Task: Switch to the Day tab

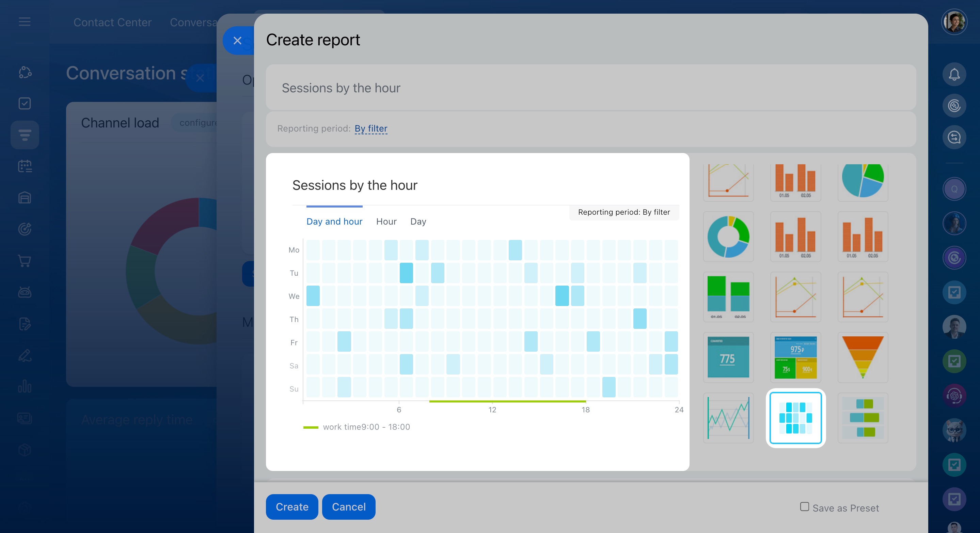Action: coord(418,222)
